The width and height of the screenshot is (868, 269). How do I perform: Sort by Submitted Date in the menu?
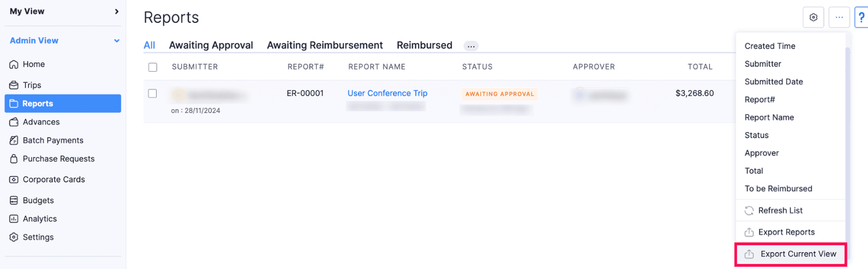774,82
